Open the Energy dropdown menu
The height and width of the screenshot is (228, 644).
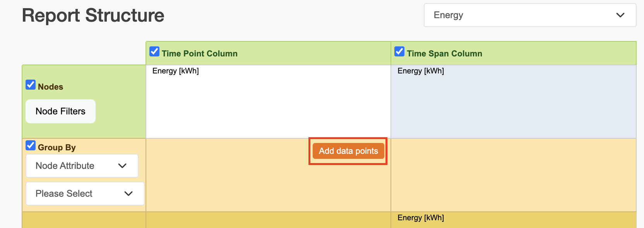pos(529,15)
